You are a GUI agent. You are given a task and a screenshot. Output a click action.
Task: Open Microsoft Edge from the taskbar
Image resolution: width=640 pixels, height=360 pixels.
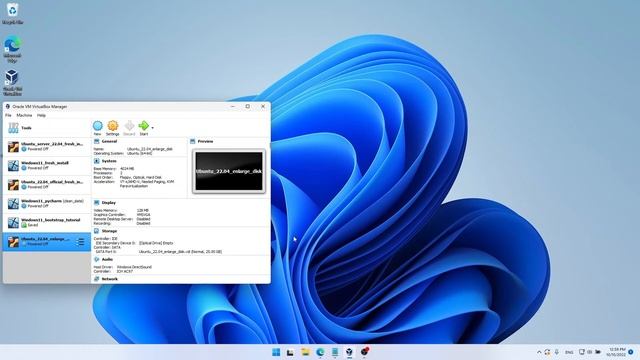[320, 352]
